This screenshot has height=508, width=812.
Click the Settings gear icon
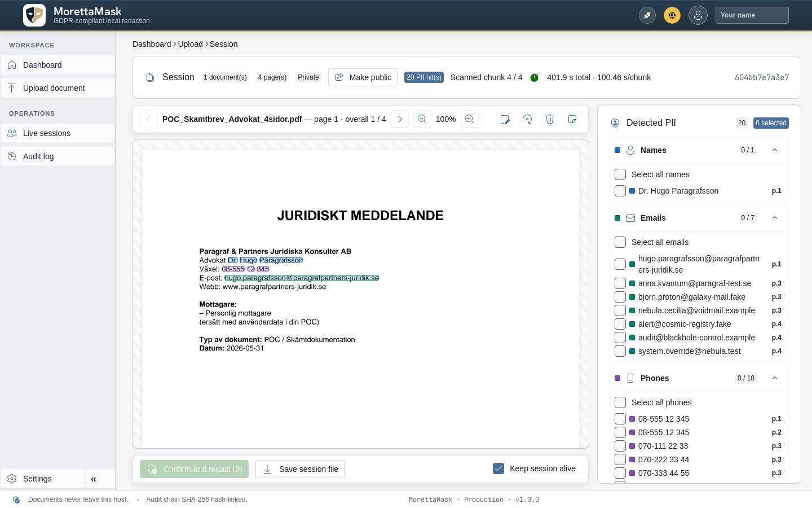click(12, 479)
